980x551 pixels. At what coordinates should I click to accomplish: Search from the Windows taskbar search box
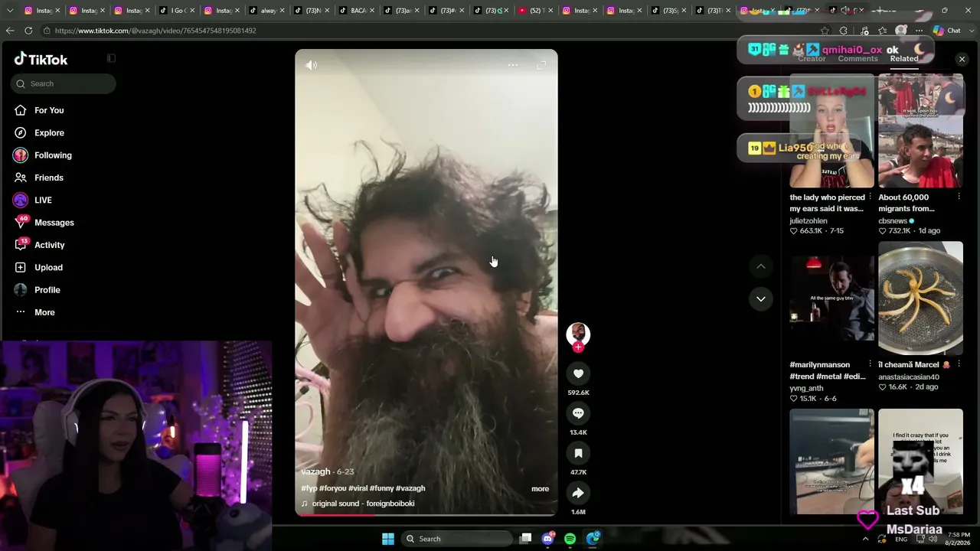(457, 539)
